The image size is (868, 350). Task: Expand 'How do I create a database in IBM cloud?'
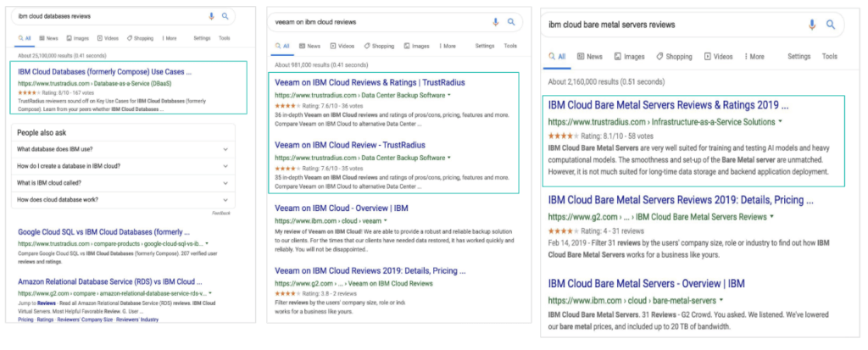[123, 166]
